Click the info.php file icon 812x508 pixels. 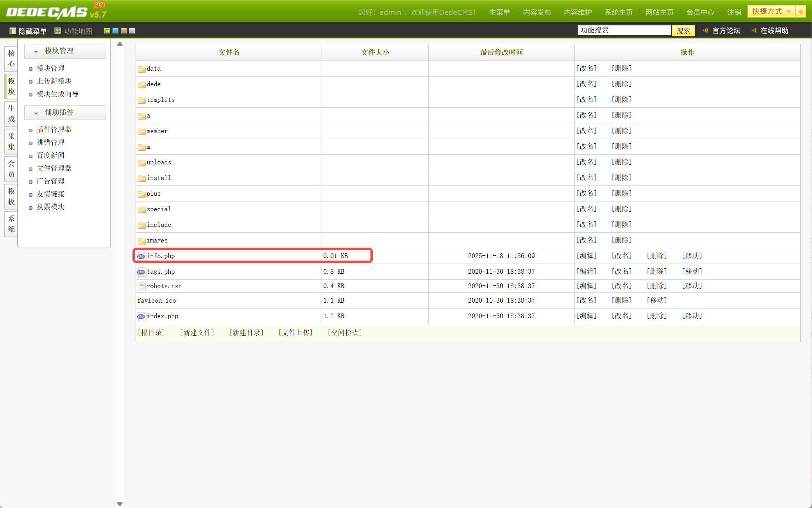[x=141, y=256]
